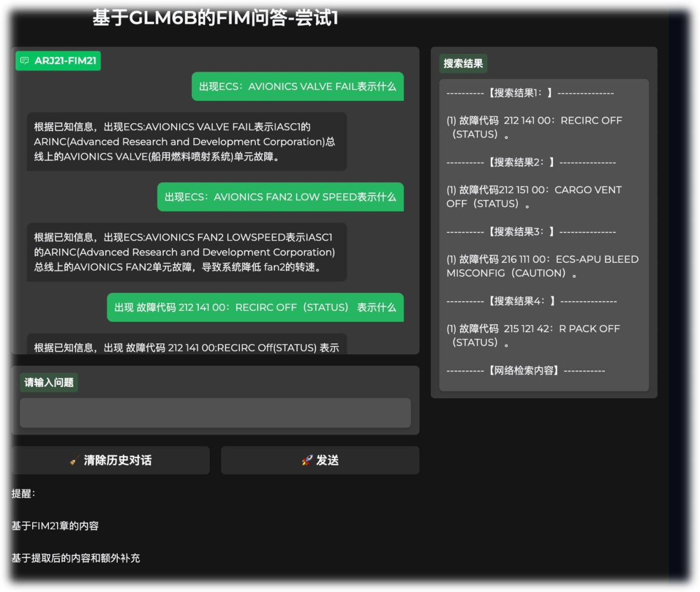This screenshot has width=700, height=592.
Task: Select user message about AVIONICS FAN2 LOW SPEED
Action: point(280,197)
